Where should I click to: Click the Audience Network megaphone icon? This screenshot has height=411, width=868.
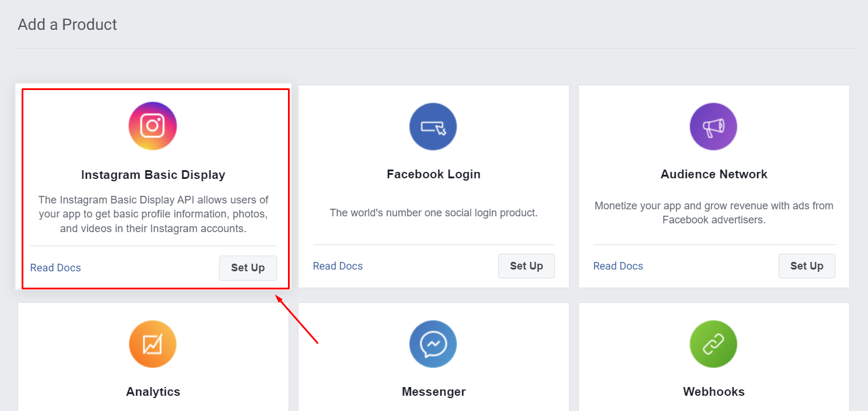tap(713, 127)
